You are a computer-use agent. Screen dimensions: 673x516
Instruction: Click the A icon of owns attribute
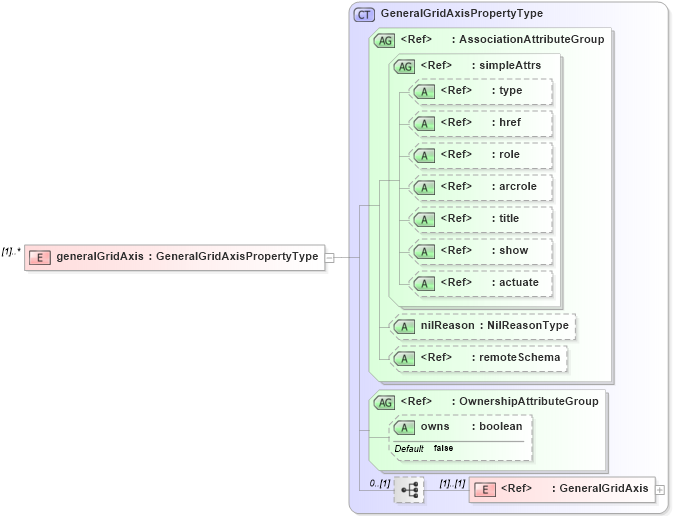[404, 428]
